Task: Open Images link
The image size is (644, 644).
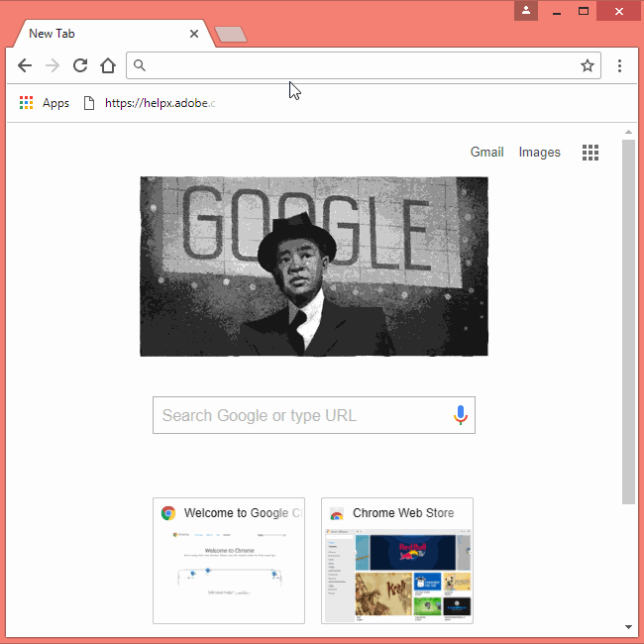Action: (x=539, y=152)
